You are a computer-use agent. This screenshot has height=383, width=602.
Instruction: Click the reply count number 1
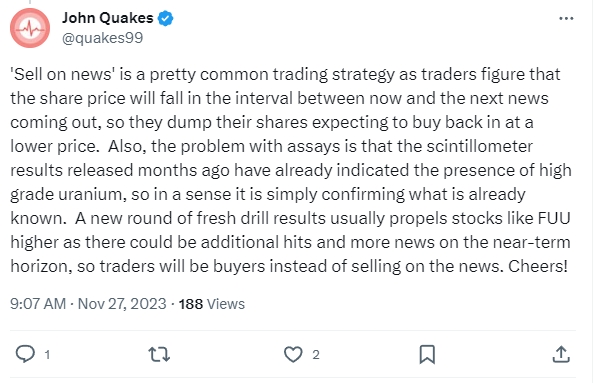click(x=47, y=354)
